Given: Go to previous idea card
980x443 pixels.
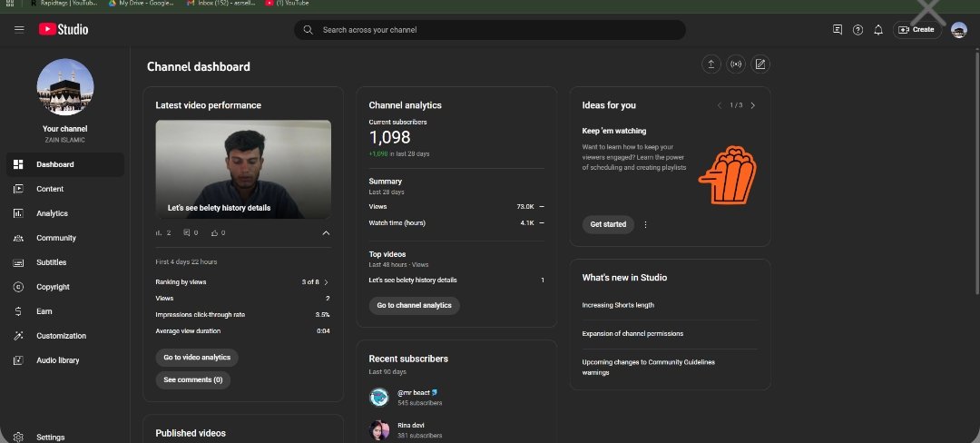Looking at the screenshot, I should [720, 105].
